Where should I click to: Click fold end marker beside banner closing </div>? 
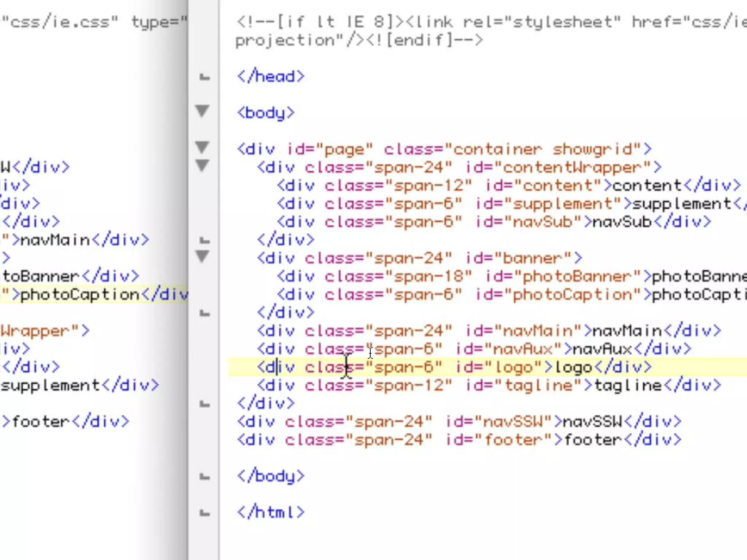click(x=205, y=313)
